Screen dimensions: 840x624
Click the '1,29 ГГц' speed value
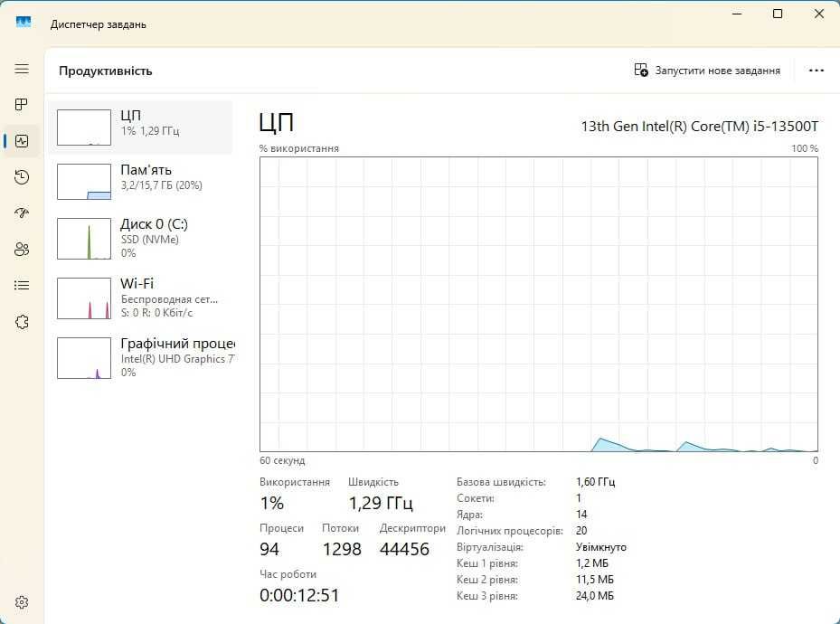pyautogui.click(x=381, y=503)
